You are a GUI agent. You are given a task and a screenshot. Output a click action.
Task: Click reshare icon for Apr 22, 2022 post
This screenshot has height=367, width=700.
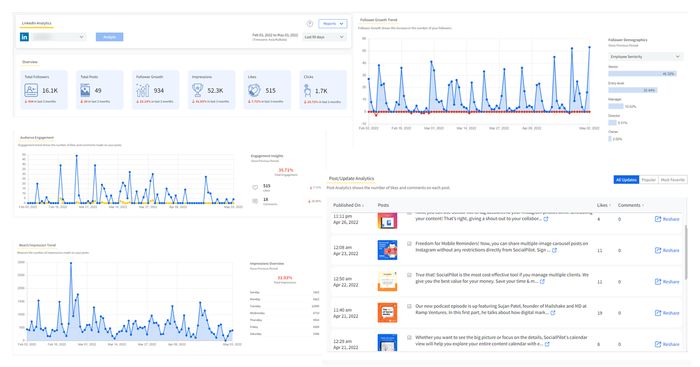pyautogui.click(x=658, y=281)
